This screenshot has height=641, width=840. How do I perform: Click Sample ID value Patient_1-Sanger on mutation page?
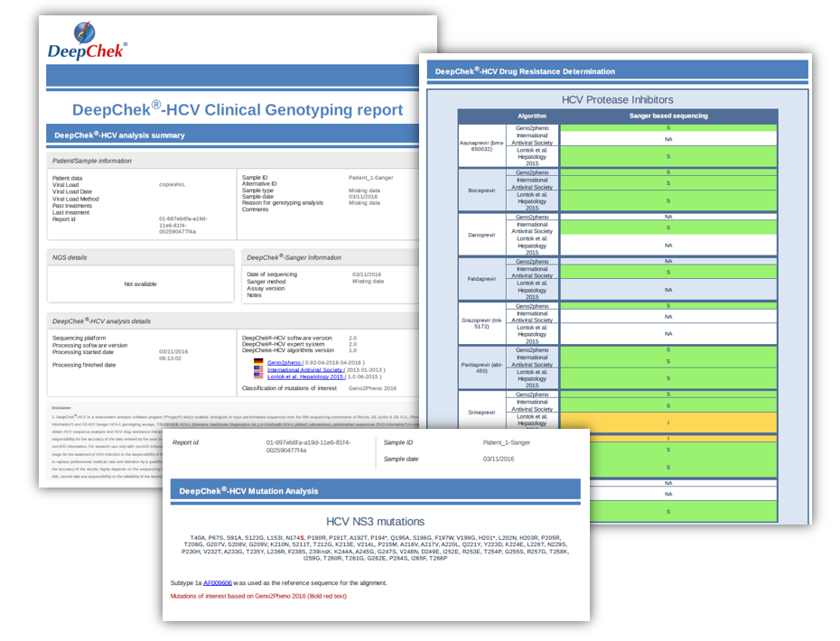click(506, 442)
